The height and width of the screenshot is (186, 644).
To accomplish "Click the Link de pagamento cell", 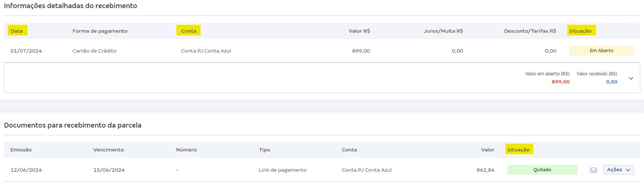I will [x=282, y=170].
